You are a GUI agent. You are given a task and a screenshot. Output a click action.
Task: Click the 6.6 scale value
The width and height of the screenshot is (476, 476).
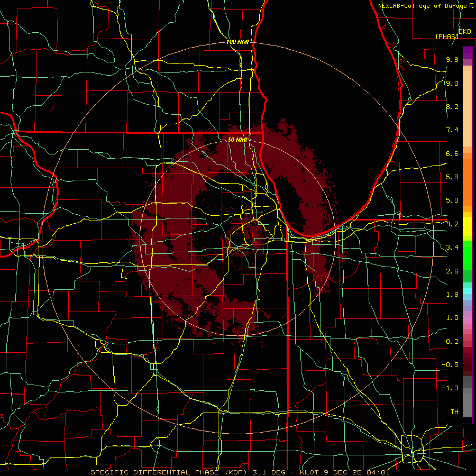[452, 153]
